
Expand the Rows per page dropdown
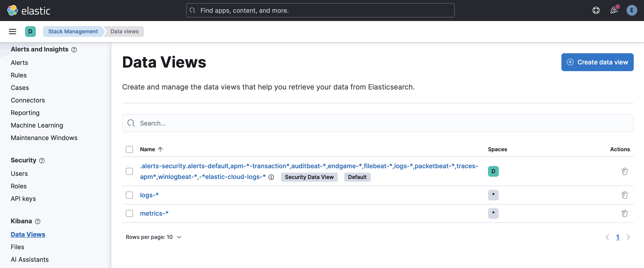154,237
